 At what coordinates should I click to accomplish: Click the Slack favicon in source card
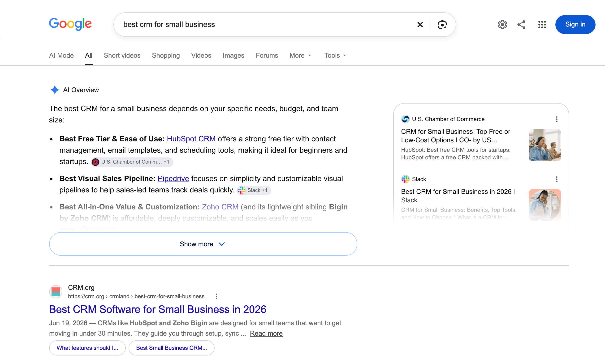coord(405,179)
